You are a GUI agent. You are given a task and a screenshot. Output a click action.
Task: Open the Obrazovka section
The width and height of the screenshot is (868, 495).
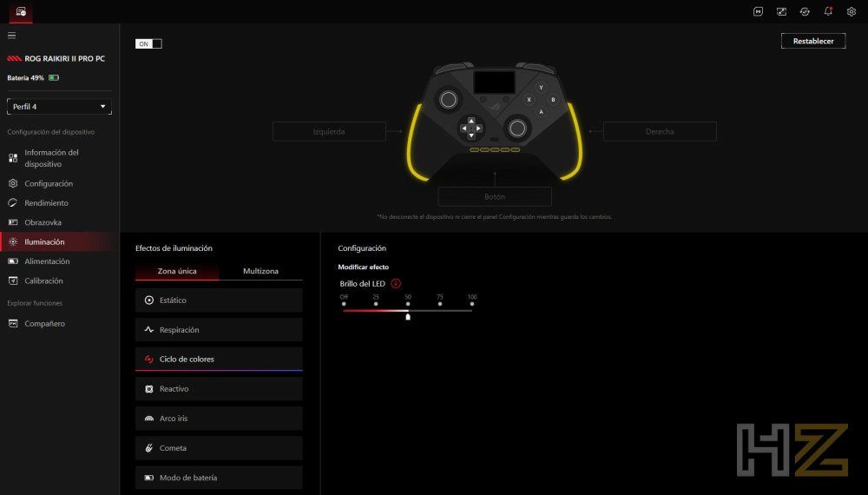(60, 222)
